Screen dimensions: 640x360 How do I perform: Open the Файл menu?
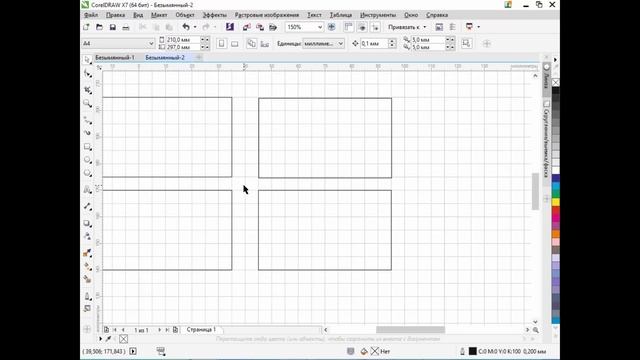point(91,15)
